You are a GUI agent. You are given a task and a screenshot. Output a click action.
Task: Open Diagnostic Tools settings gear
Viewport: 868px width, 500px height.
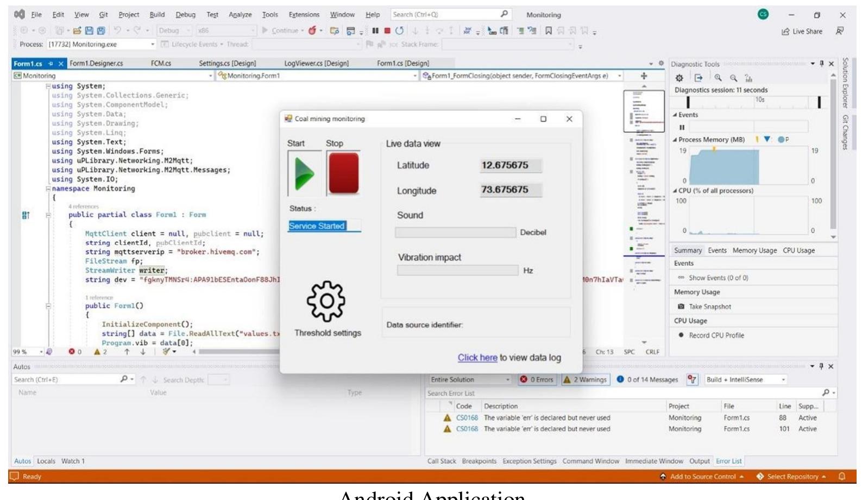coord(679,78)
